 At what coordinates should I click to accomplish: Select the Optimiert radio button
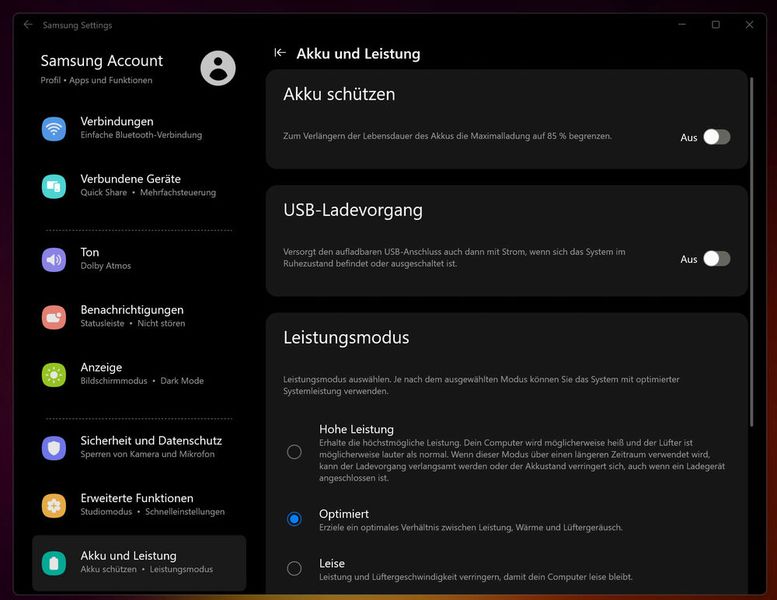(294, 519)
